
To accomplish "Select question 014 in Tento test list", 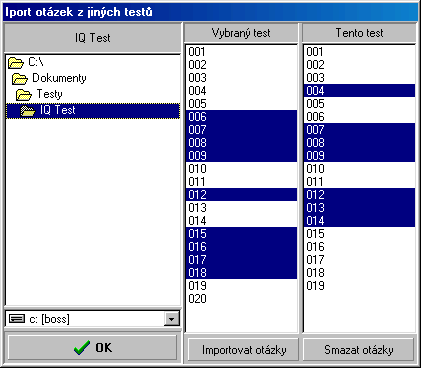I will point(360,221).
